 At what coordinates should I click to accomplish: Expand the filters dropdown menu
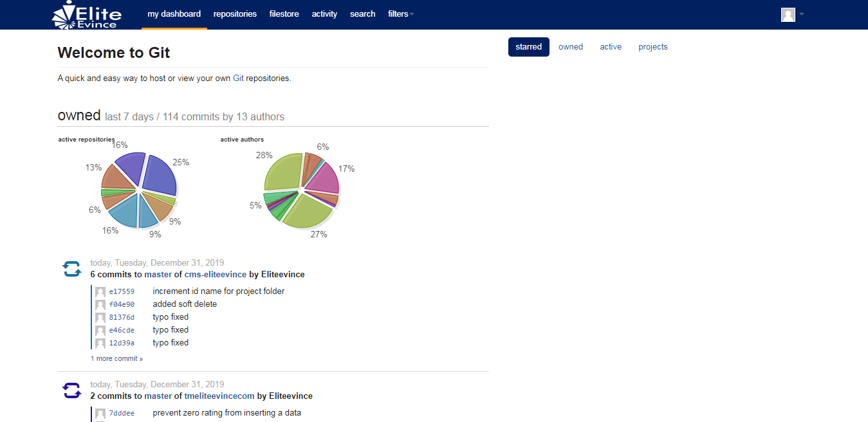pos(401,14)
